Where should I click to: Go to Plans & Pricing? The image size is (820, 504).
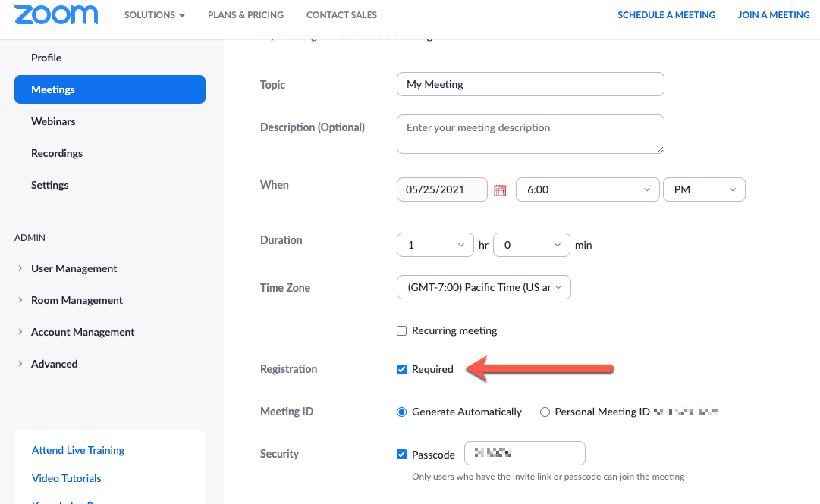[x=245, y=14]
